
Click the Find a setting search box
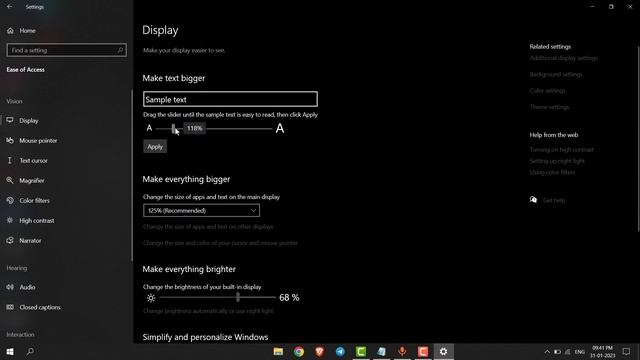coord(67,50)
